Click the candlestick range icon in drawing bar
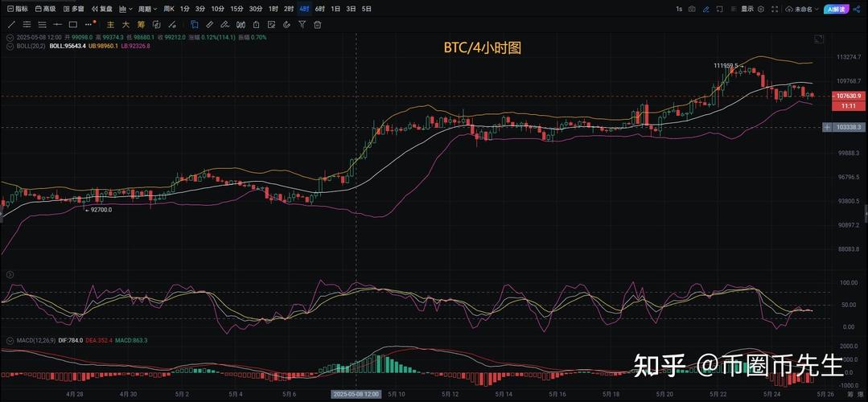This screenshot has height=402, width=868. coord(241,25)
